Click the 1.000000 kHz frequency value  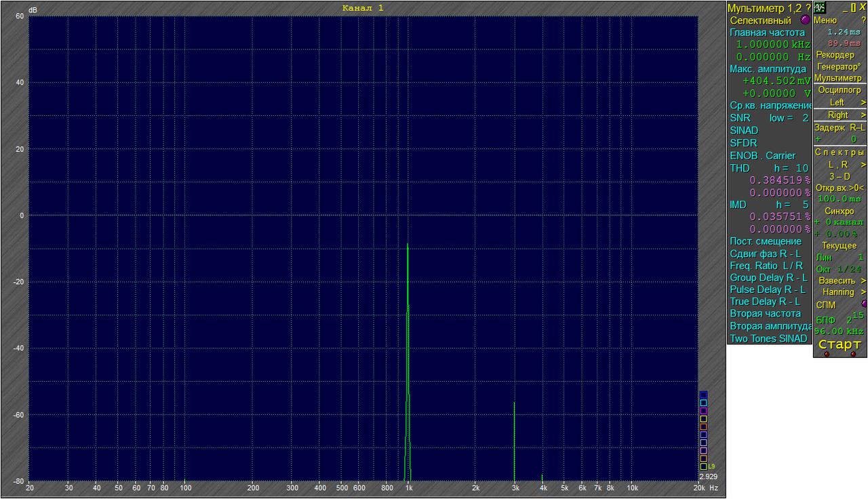pyautogui.click(x=773, y=44)
